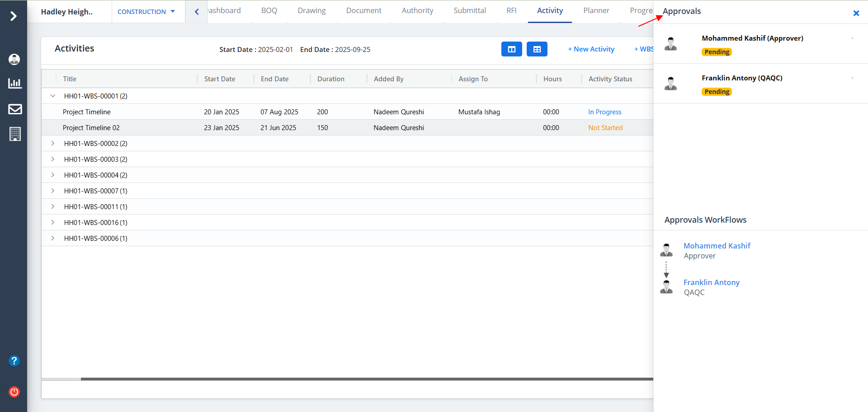868x412 pixels.
Task: Click the + New Activity link
Action: [591, 49]
